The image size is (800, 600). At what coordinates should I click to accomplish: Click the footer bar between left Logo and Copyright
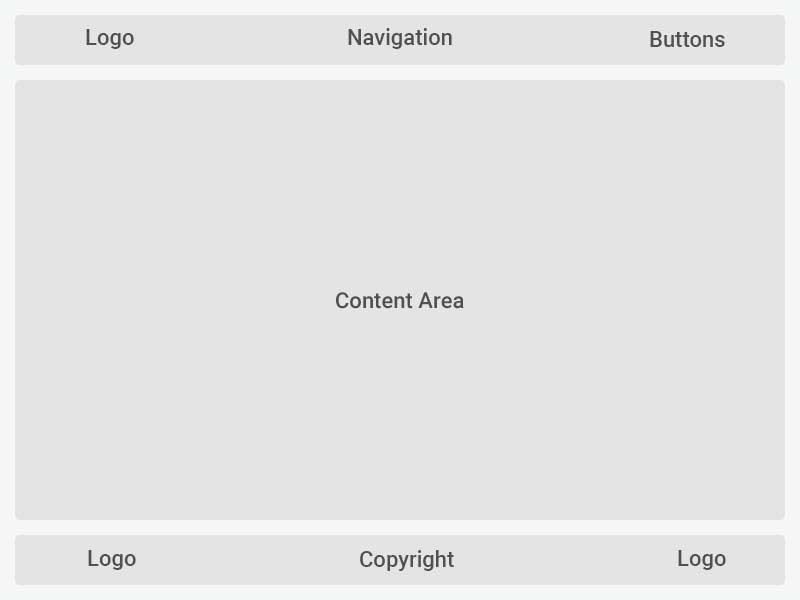[247, 560]
